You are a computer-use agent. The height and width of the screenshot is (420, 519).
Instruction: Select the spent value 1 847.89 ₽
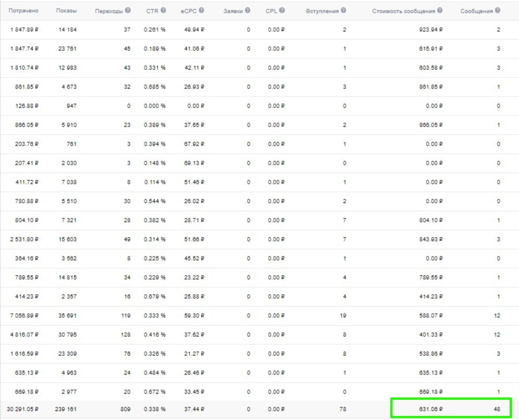point(24,30)
